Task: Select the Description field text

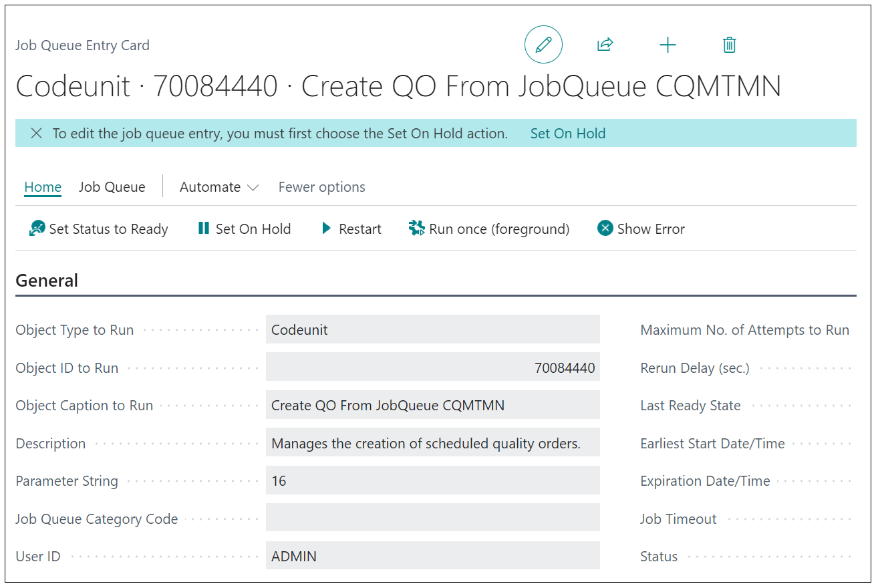Action: [432, 442]
